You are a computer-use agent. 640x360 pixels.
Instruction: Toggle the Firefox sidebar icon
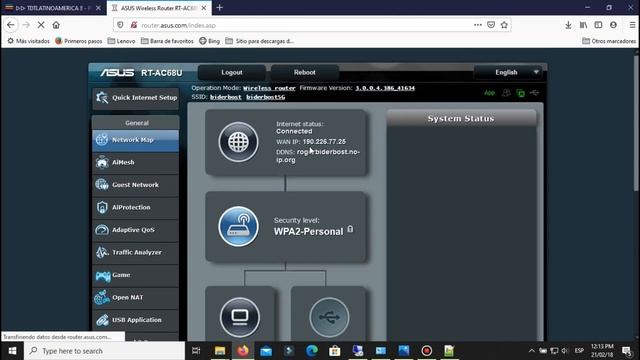[x=598, y=25]
